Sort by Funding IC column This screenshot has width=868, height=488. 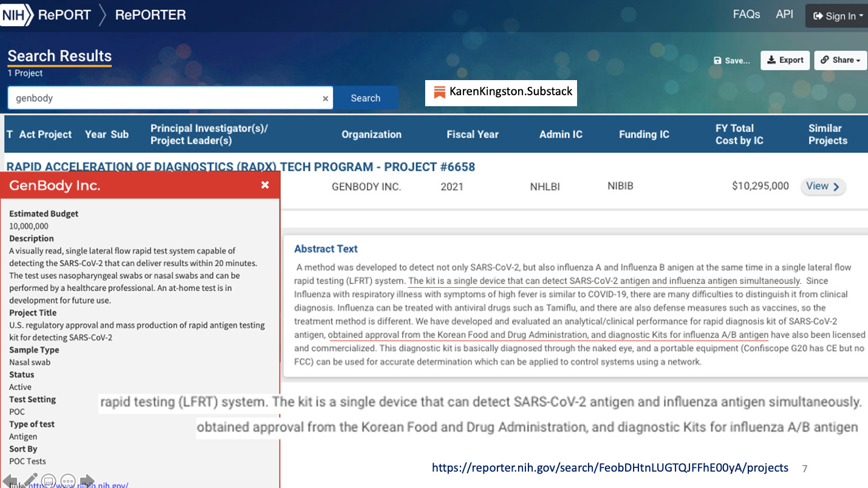click(644, 135)
